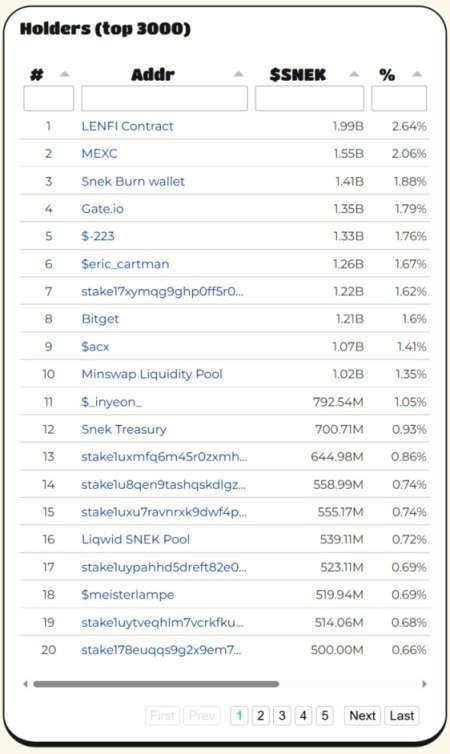Open the Liqwid SNEK Pool link
This screenshot has height=754, width=450.
coord(136,540)
